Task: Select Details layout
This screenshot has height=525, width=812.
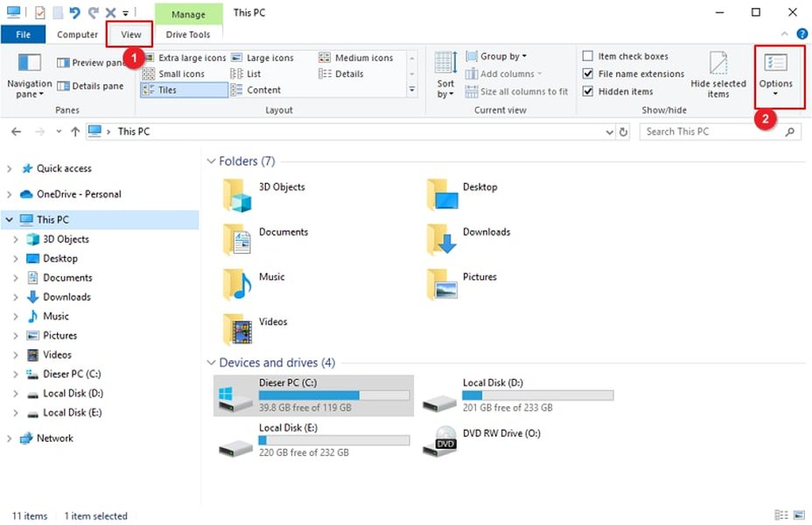Action: pyautogui.click(x=341, y=73)
